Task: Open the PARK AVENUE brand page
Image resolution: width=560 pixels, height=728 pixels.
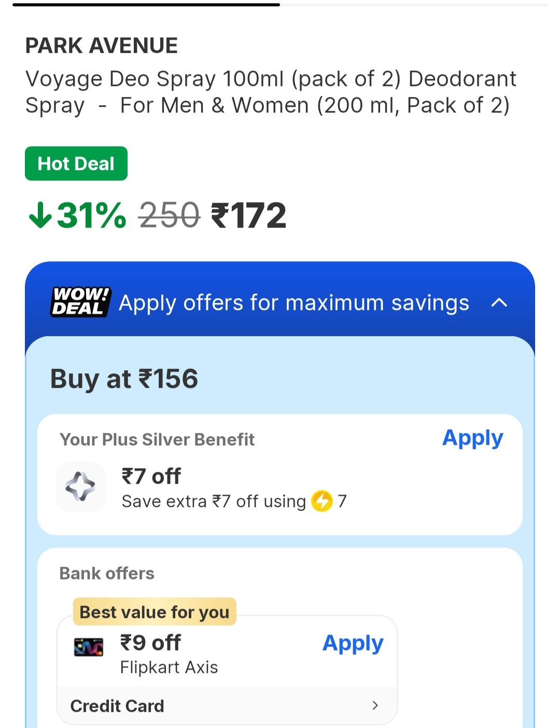Action: [102, 46]
